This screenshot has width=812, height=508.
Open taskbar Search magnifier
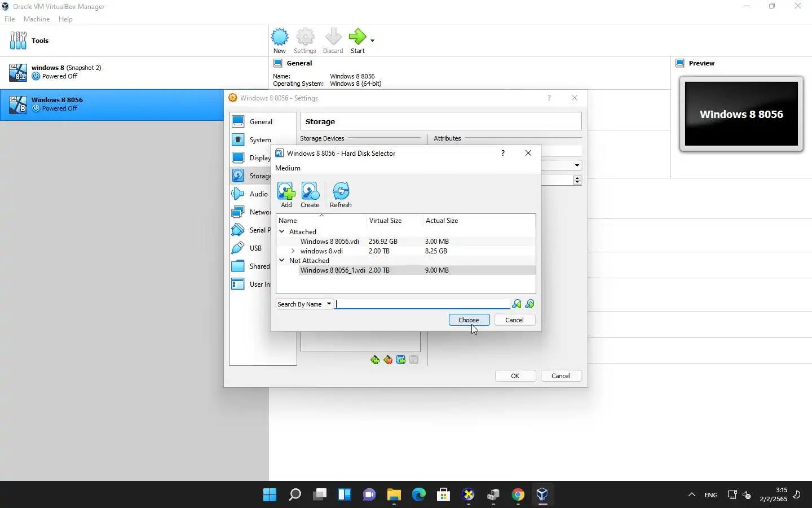click(x=295, y=495)
